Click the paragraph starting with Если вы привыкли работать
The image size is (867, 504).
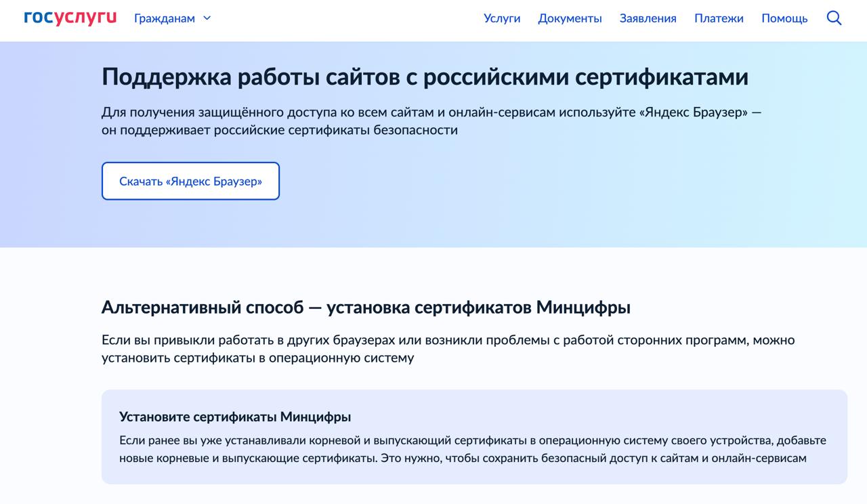click(x=448, y=348)
